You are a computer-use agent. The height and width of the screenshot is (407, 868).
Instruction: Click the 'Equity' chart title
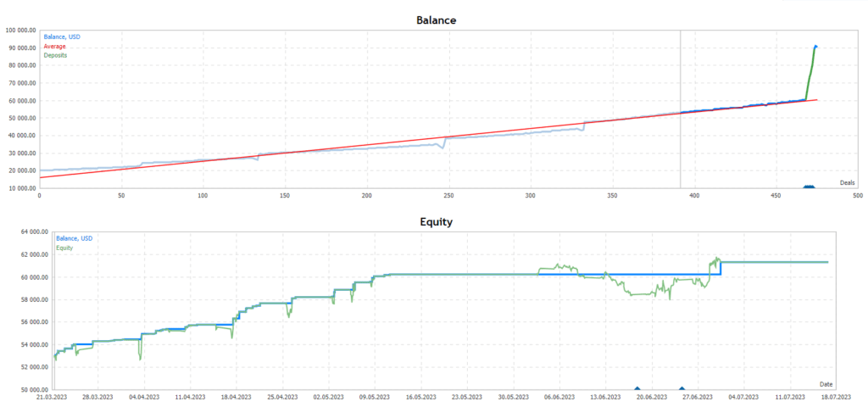438,223
